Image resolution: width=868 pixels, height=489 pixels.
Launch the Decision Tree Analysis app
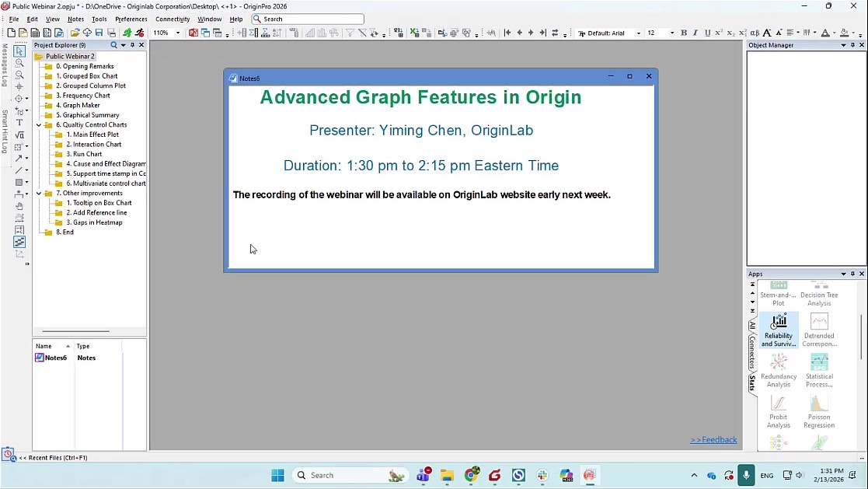[x=819, y=292]
